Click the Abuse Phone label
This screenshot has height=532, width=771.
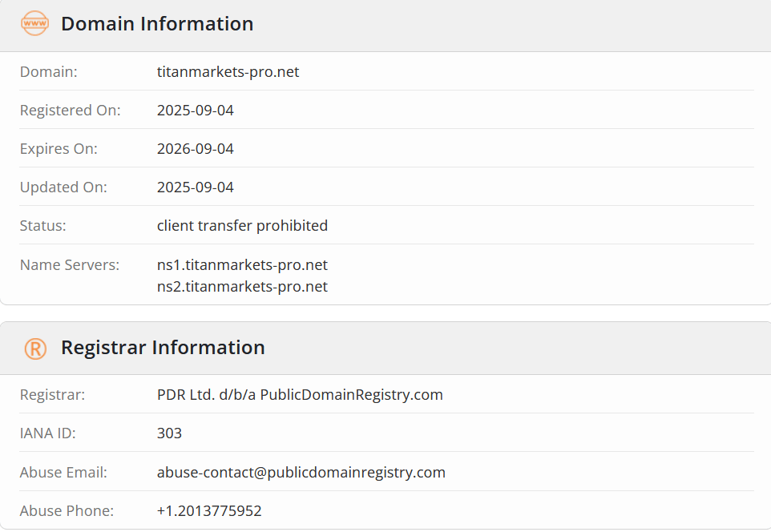tap(67, 510)
